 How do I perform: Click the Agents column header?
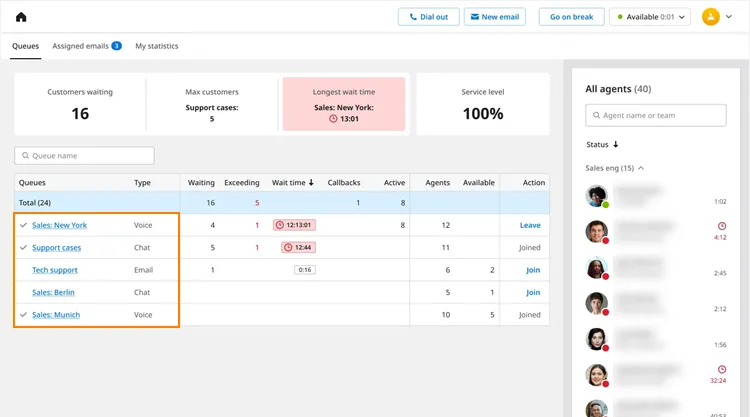coord(437,183)
